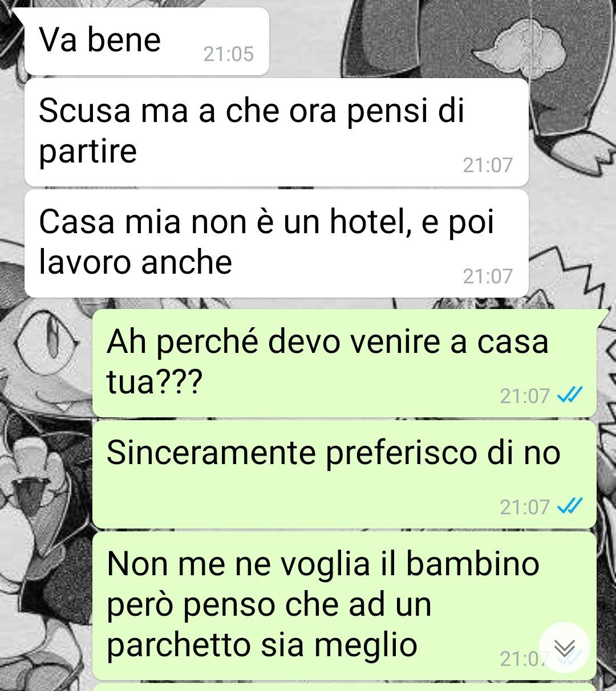Click the 21:05 timestamp on 'Va bene'
The width and height of the screenshot is (616, 691).
[x=228, y=54]
